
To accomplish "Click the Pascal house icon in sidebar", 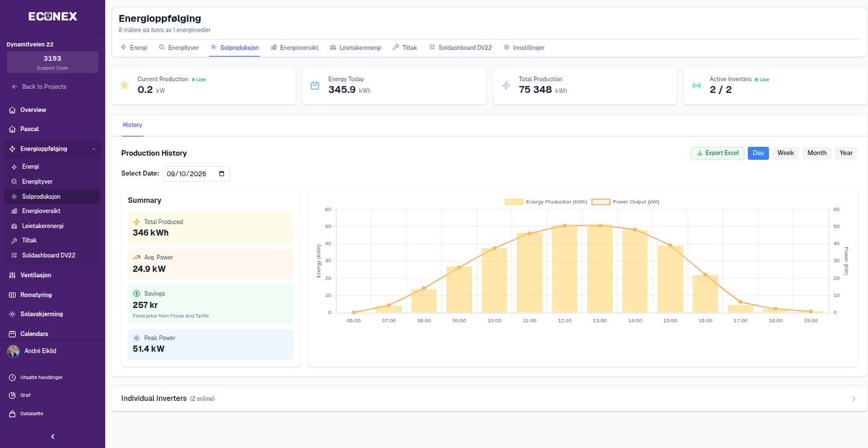I will click(x=12, y=130).
